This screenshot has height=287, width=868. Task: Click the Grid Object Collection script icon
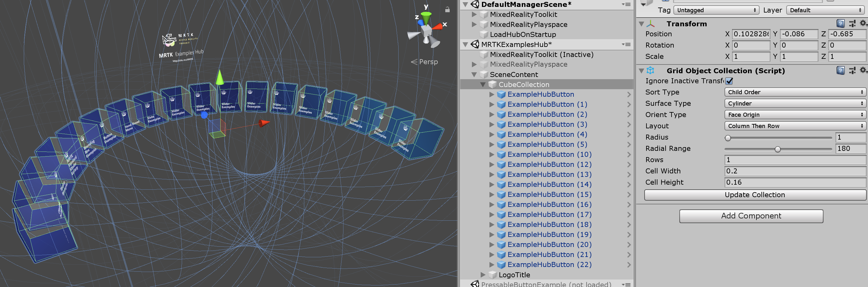[x=650, y=71]
